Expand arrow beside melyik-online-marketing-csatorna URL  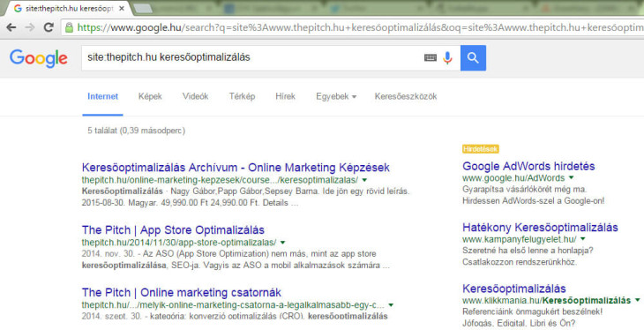pyautogui.click(x=391, y=305)
